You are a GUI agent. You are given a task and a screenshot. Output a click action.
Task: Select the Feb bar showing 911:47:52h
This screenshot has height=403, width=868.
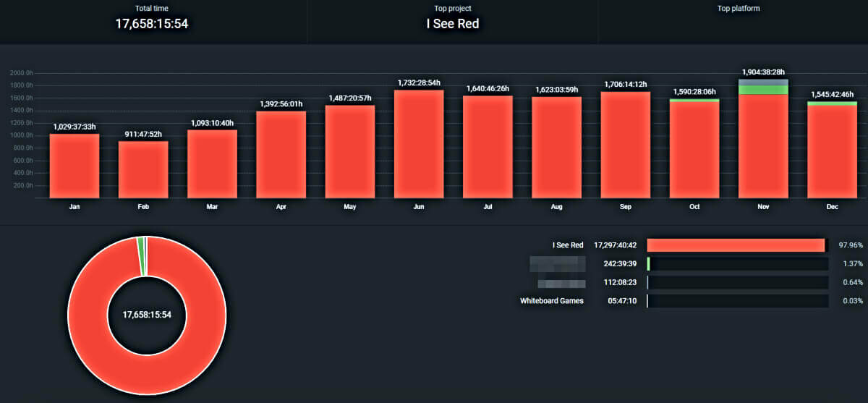143,170
